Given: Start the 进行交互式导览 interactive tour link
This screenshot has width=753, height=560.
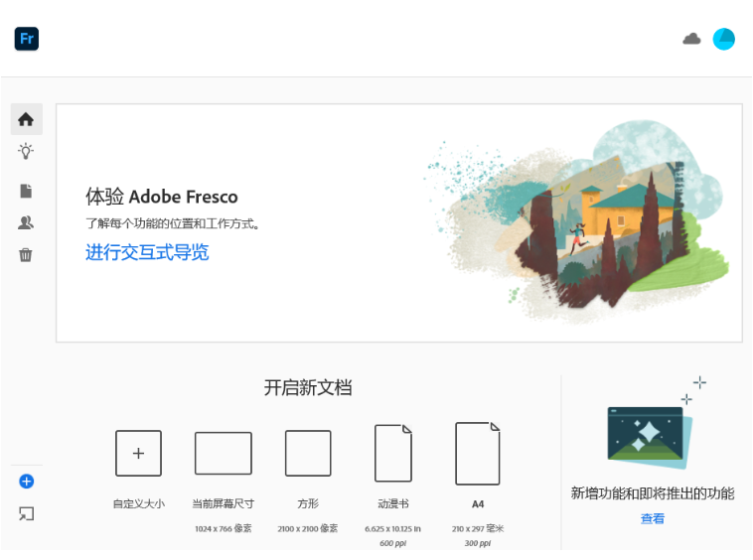Looking at the screenshot, I should tap(147, 252).
